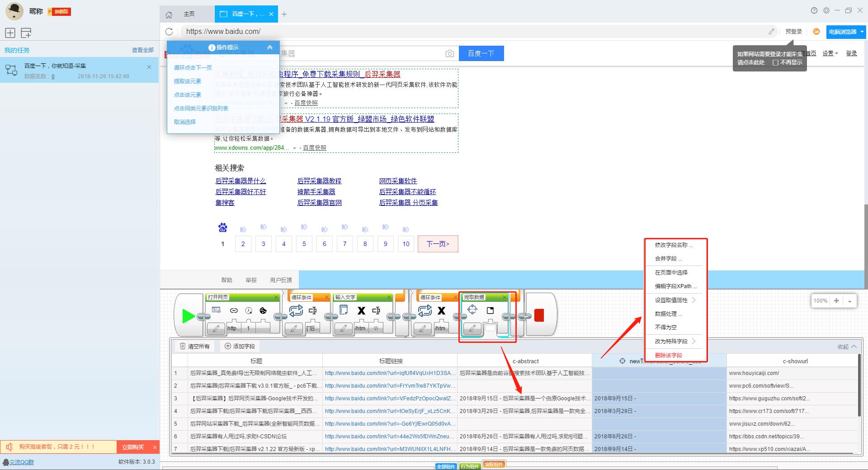This screenshot has height=470, width=868.
Task: Click the Baidu camera image search icon
Action: pos(449,53)
